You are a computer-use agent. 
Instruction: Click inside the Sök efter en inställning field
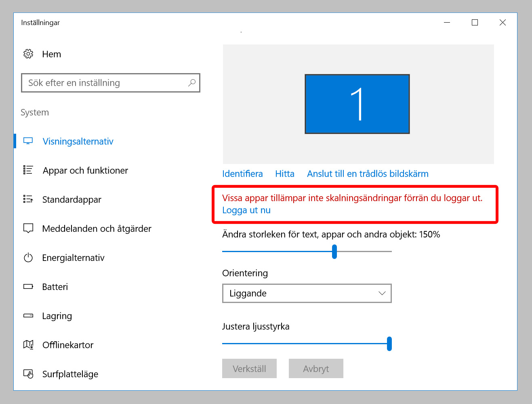(101, 82)
